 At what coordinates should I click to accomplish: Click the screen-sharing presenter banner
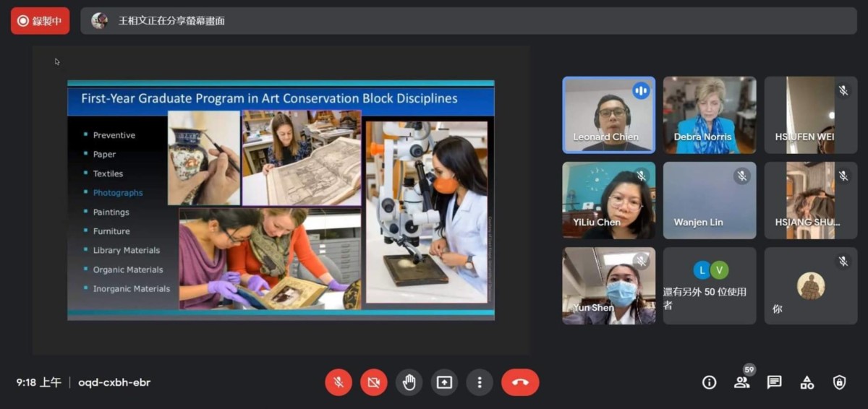469,21
